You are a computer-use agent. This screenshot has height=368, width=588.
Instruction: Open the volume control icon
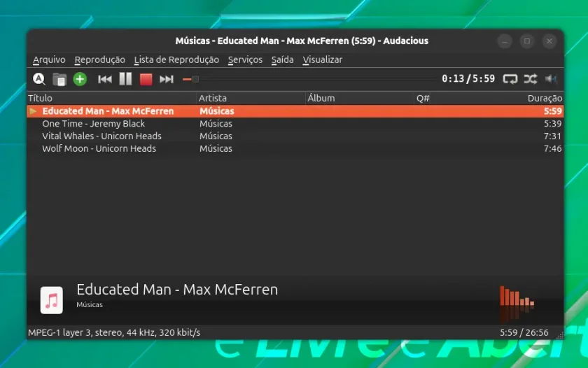pos(551,79)
